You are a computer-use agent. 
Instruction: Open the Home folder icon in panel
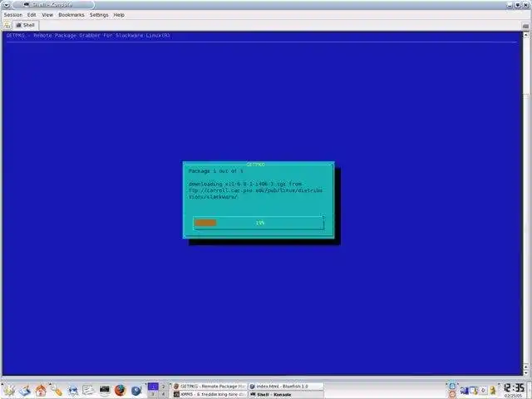[41, 391]
